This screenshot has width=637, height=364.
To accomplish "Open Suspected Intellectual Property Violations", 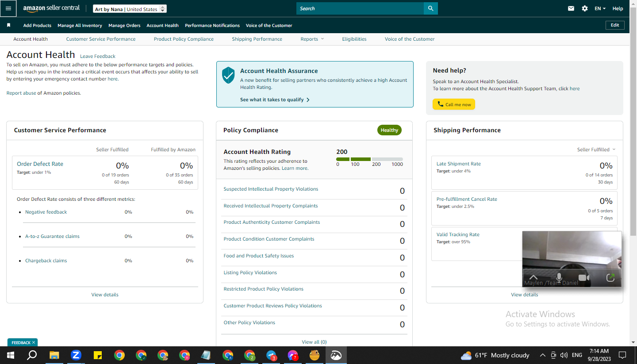I will pyautogui.click(x=271, y=189).
